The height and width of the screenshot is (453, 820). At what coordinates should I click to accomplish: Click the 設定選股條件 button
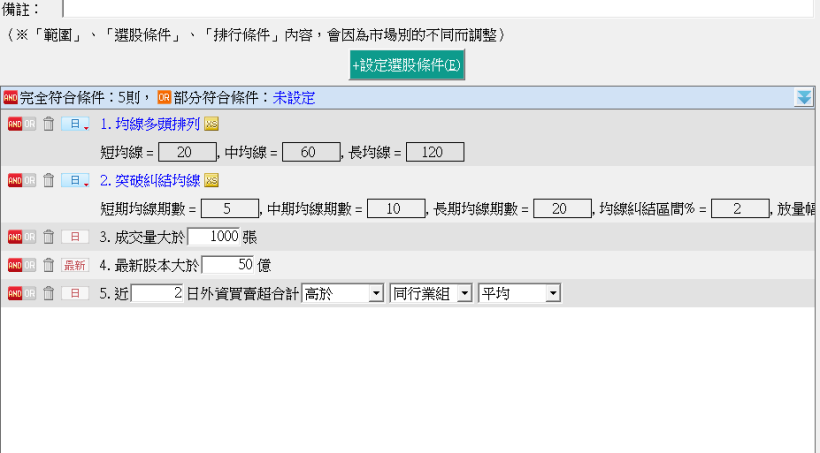[x=406, y=65]
